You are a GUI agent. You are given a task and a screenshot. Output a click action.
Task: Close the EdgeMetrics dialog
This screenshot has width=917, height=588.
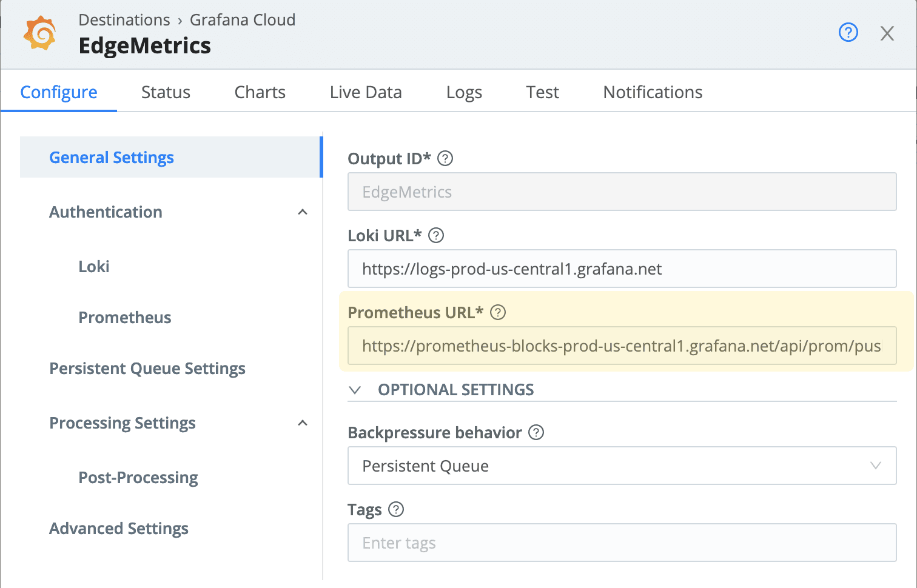coord(887,33)
